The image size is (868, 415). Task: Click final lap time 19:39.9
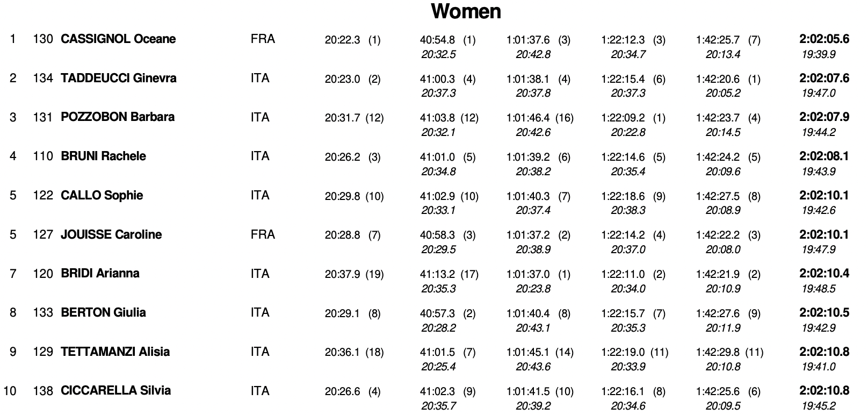click(x=819, y=54)
